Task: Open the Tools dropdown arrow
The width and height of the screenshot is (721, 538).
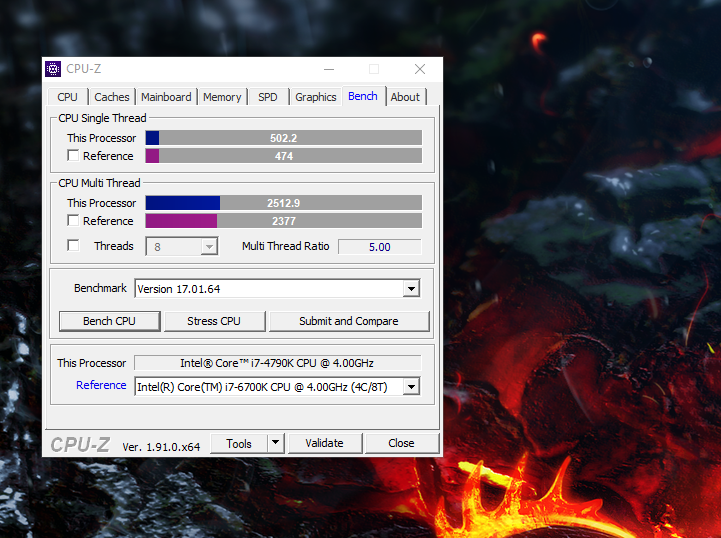Action: [x=275, y=443]
